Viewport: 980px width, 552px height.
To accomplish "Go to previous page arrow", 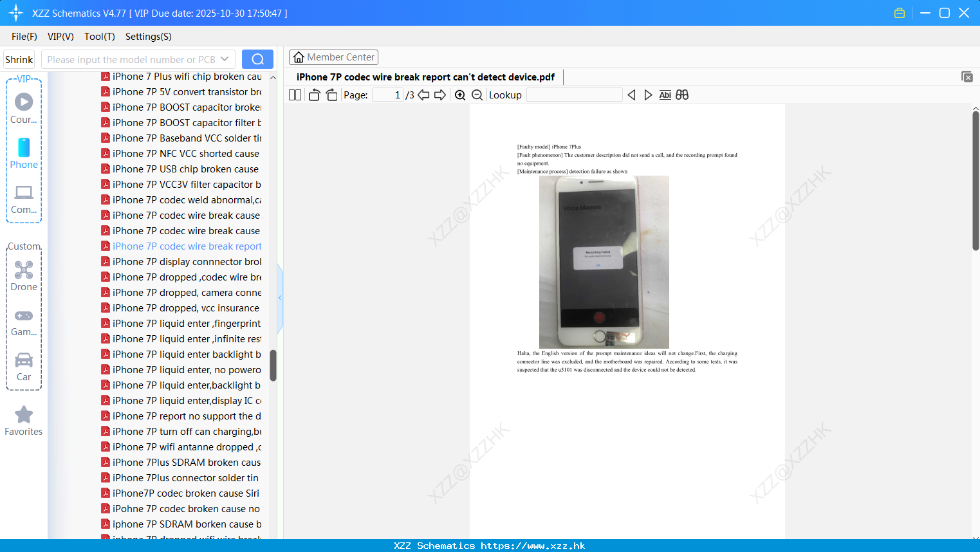I will point(423,95).
